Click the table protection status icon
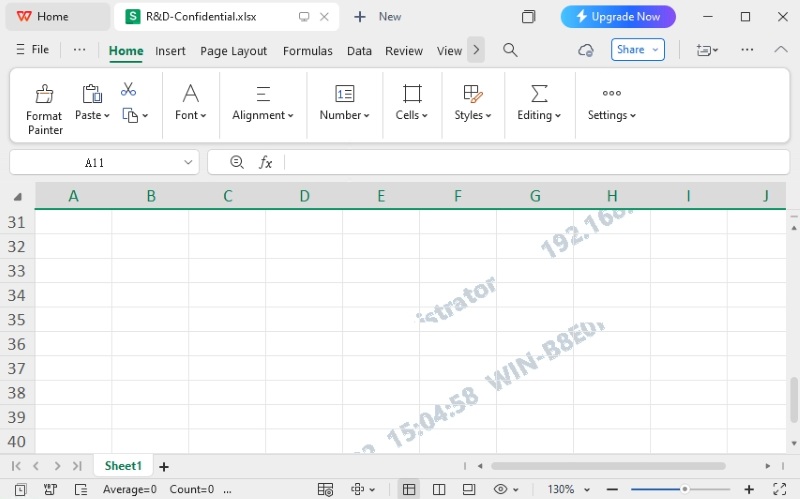This screenshot has height=499, width=800. tap(325, 489)
